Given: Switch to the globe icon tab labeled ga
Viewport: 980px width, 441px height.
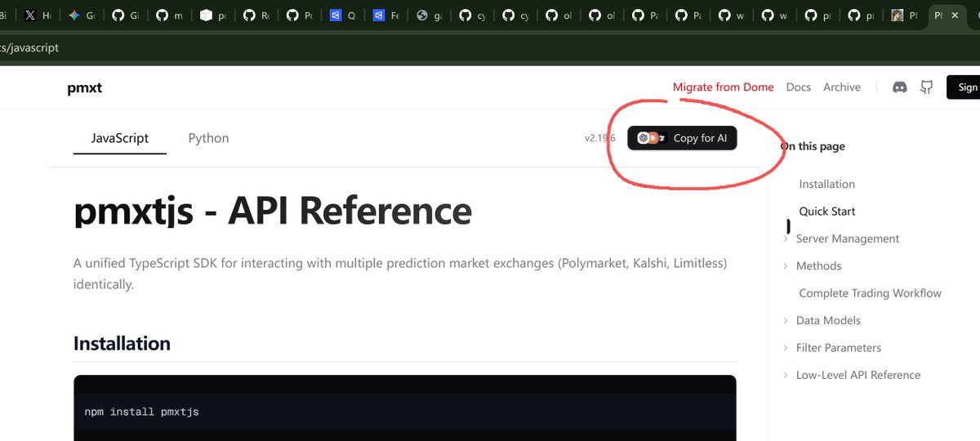Looking at the screenshot, I should 430,16.
